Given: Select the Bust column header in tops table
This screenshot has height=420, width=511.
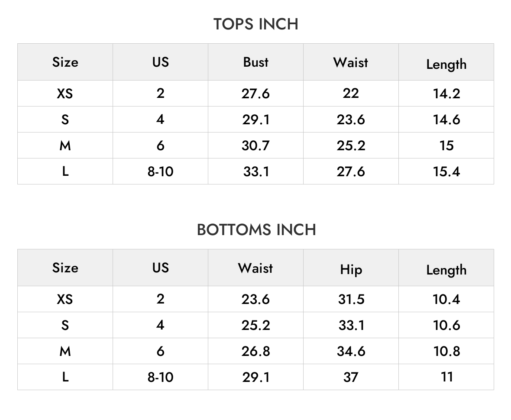Looking at the screenshot, I should [x=256, y=62].
